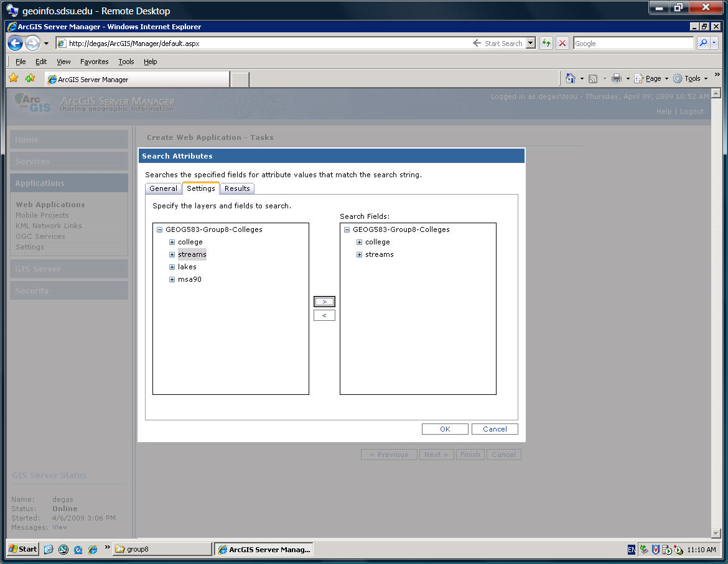Select streams in the Search Fields list

tap(380, 254)
